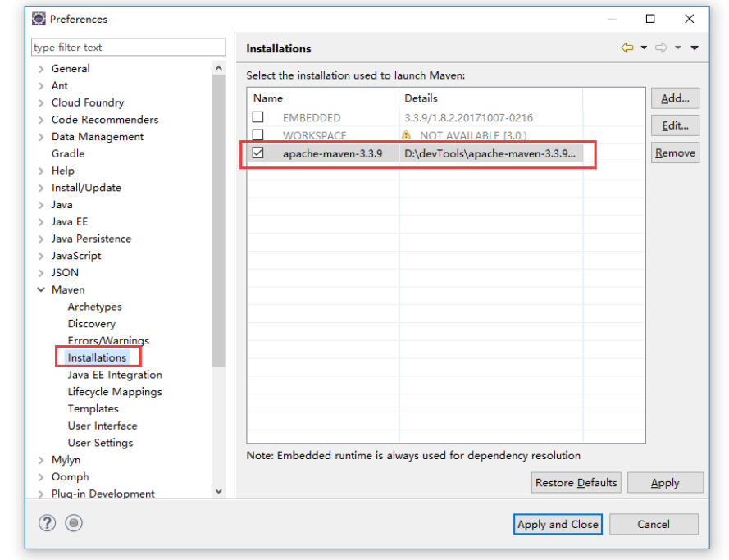Click the record/oomph preference recorder icon
Image resolution: width=729 pixels, height=560 pixels.
[74, 523]
